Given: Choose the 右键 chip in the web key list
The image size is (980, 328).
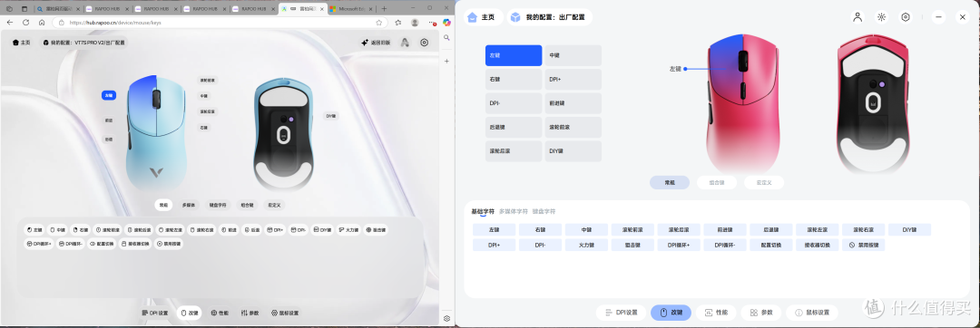Looking at the screenshot, I should tap(80, 230).
